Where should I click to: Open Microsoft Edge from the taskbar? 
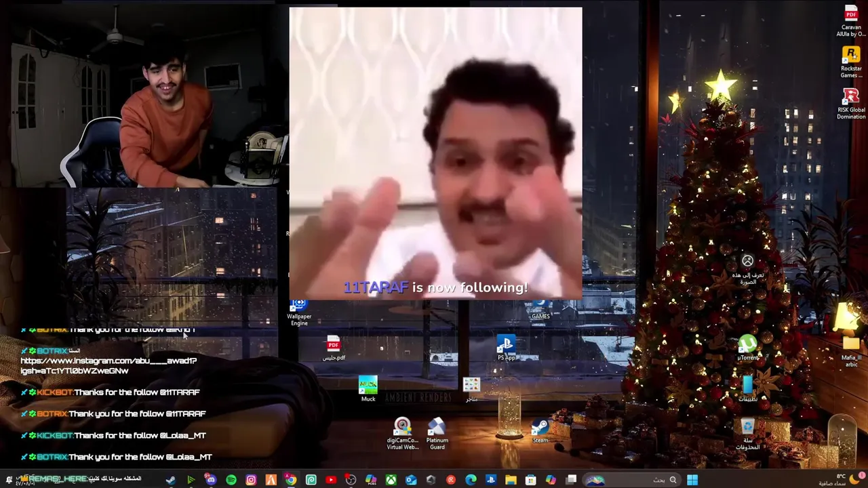point(471,480)
